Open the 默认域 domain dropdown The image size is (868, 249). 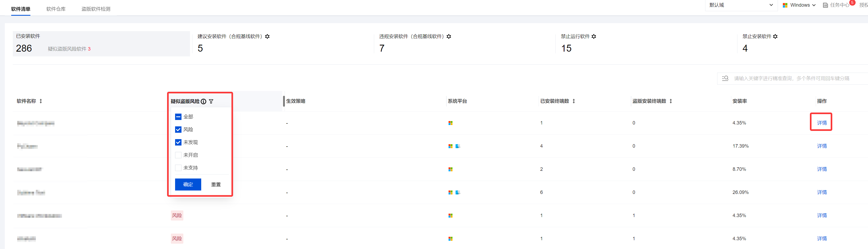pyautogui.click(x=741, y=5)
